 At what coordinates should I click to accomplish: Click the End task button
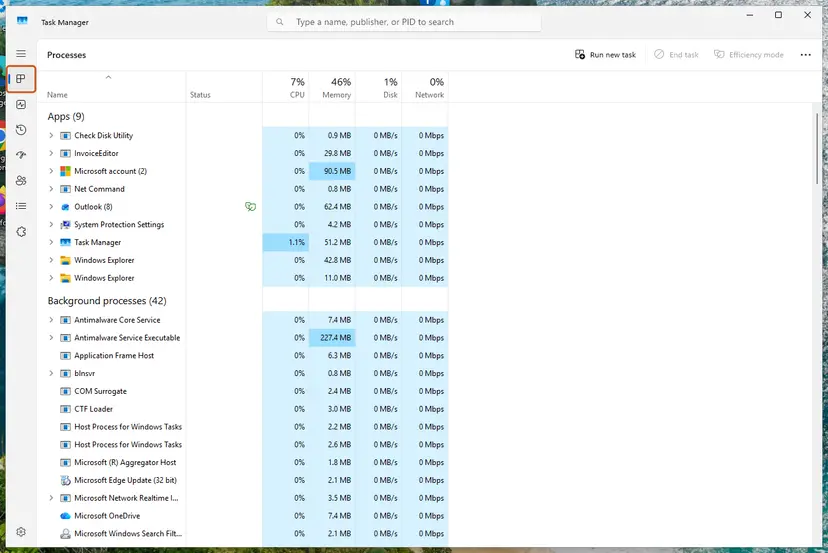tap(676, 54)
